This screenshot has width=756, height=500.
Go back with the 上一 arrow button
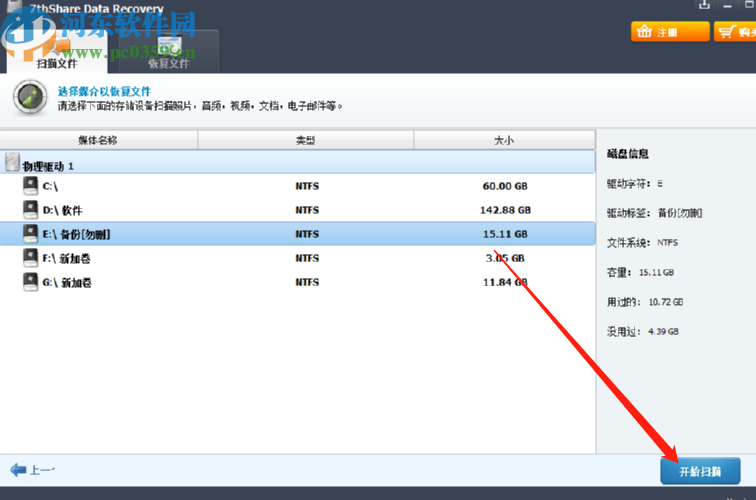[x=32, y=470]
